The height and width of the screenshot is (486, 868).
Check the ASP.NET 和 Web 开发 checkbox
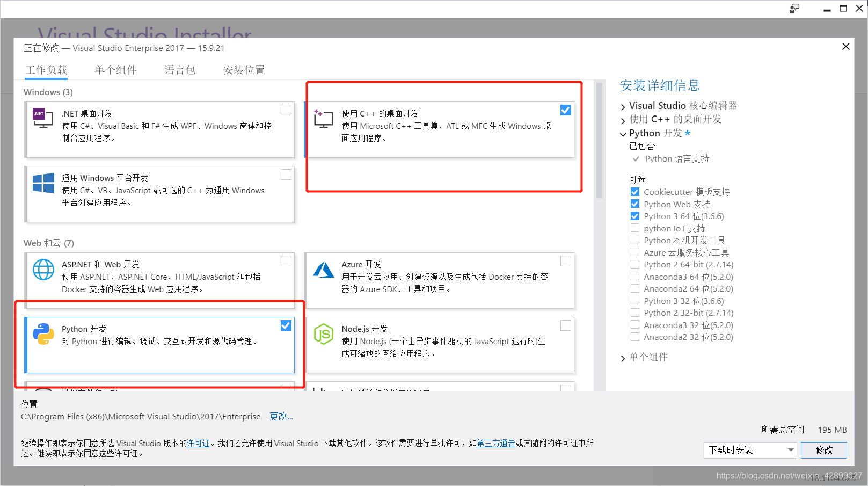[286, 261]
